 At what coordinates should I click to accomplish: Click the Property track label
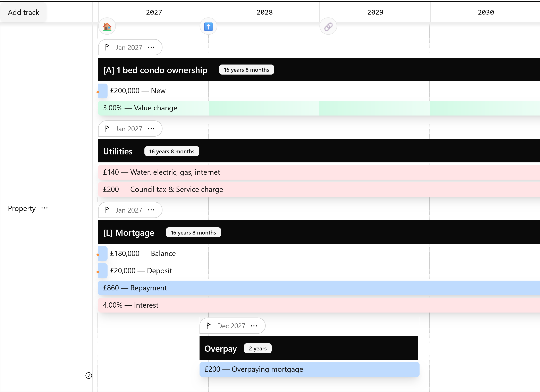22,208
